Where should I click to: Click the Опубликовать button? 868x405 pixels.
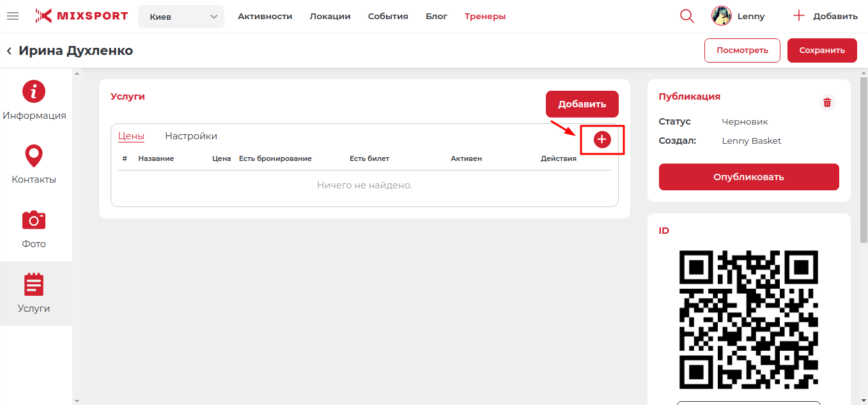click(748, 177)
